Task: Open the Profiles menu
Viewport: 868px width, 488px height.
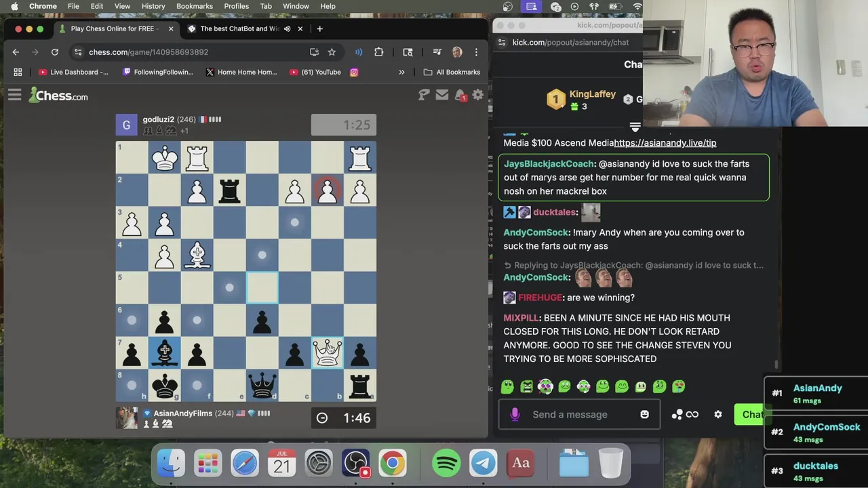Action: (237, 6)
